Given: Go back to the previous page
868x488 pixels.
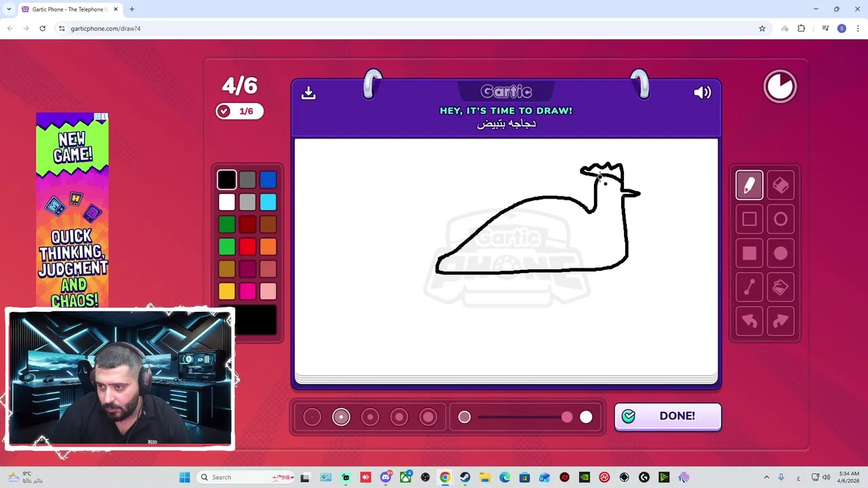Looking at the screenshot, I should coord(9,28).
